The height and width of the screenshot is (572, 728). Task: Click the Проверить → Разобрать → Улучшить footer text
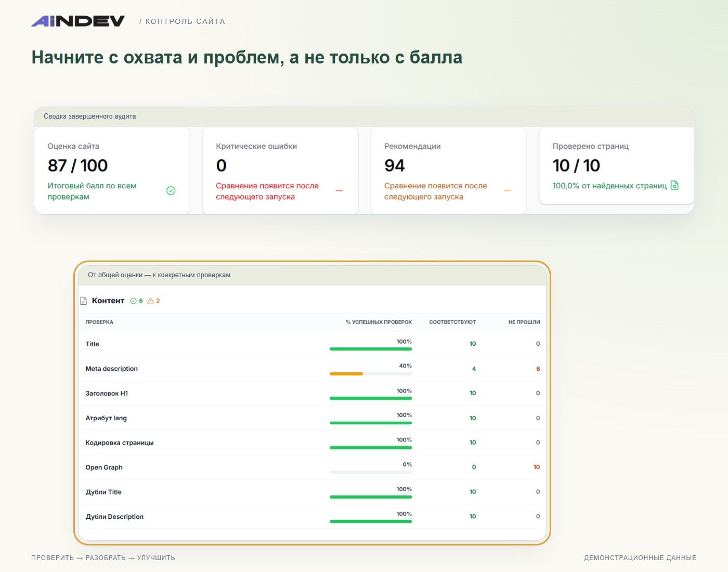click(103, 558)
